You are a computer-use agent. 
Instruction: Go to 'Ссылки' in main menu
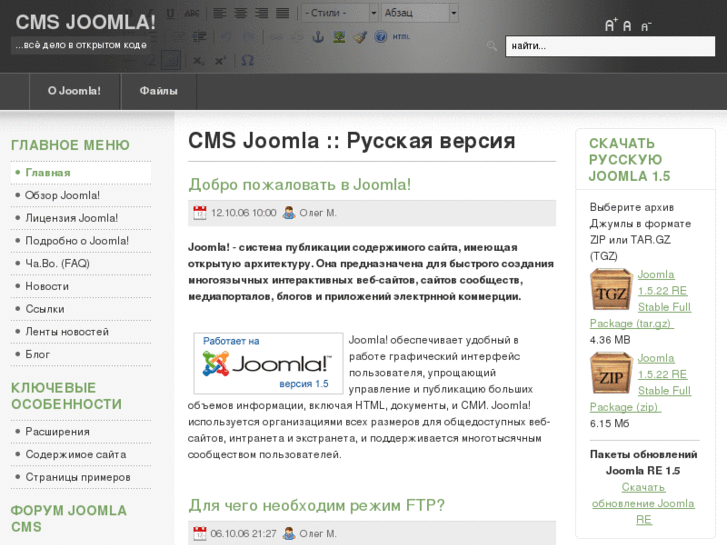point(81,309)
